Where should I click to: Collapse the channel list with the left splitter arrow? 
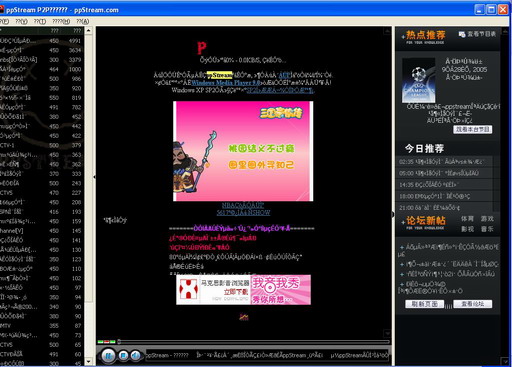(x=94, y=177)
